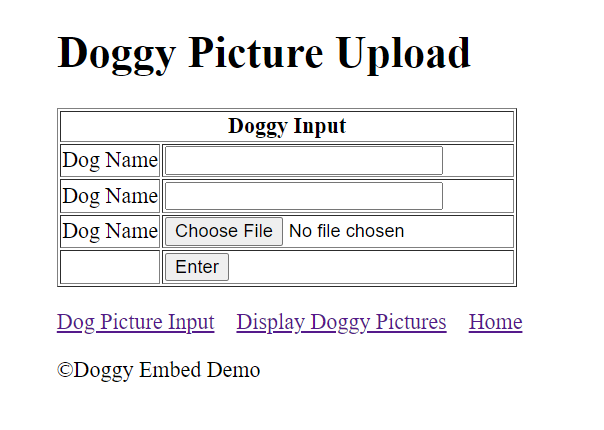Click the second row's Dog Name label

[x=110, y=196]
